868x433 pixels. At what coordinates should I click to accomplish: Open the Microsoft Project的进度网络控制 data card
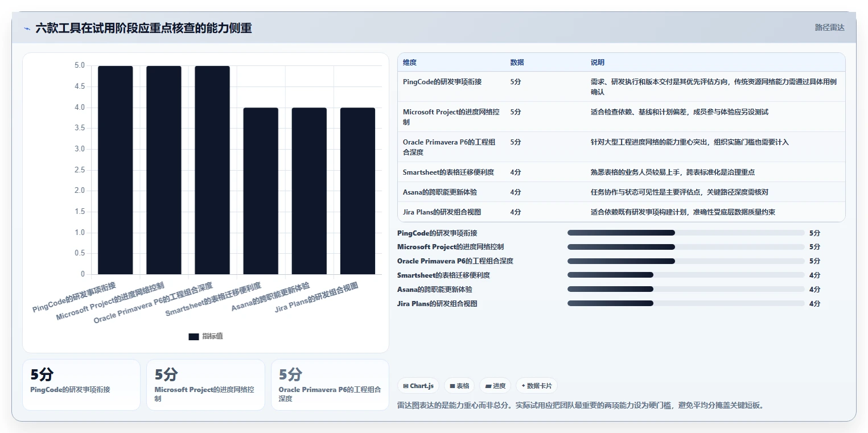[x=205, y=385]
